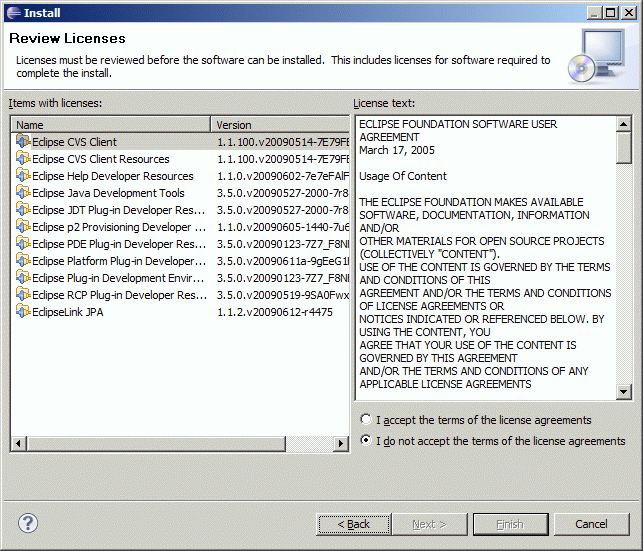Click the Eclipse Help Developer Resources feature icon
The width and height of the screenshot is (643, 551).
(x=23, y=175)
